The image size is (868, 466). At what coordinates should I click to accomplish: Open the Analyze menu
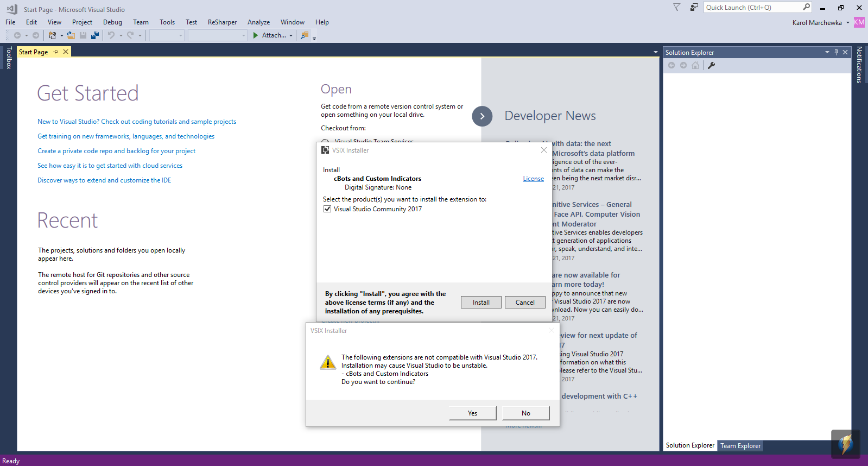pyautogui.click(x=258, y=22)
